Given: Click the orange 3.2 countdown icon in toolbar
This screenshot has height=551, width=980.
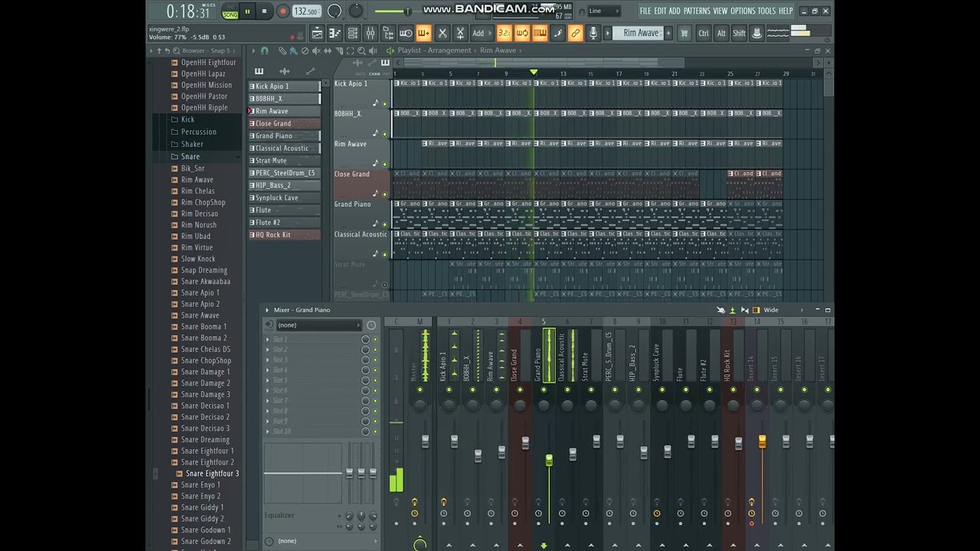Looking at the screenshot, I should coord(505,33).
